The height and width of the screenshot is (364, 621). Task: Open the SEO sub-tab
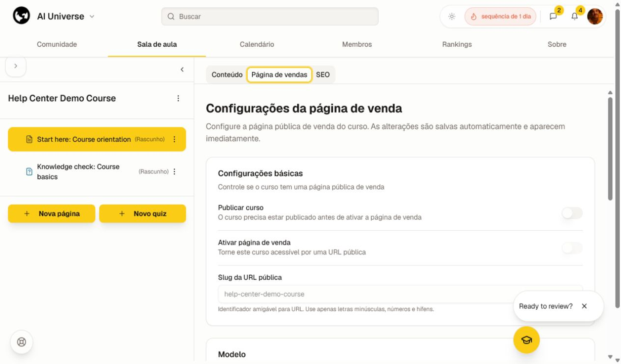[323, 75]
